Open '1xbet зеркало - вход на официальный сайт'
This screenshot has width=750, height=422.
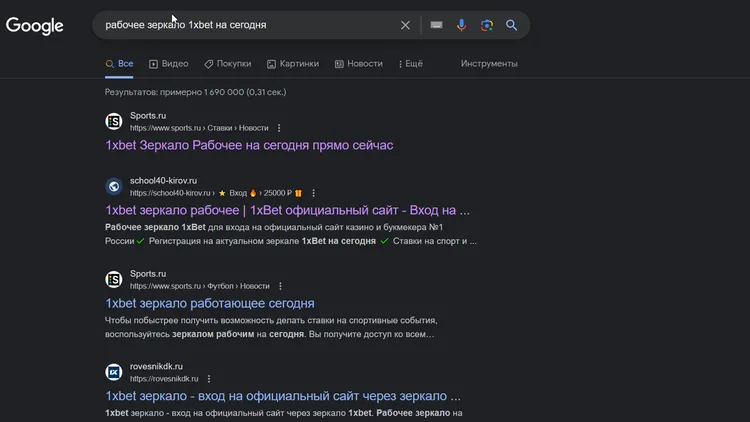283,396
